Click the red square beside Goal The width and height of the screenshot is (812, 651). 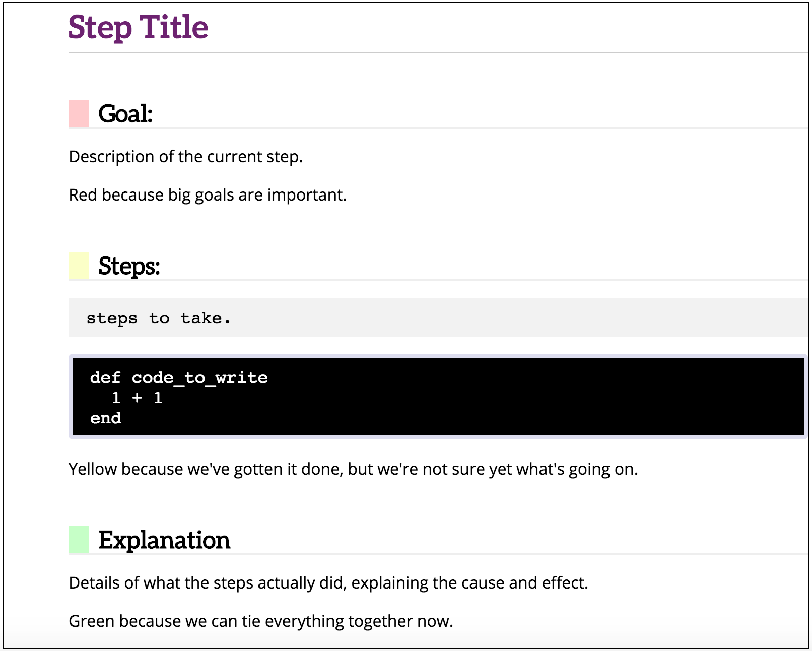point(79,113)
